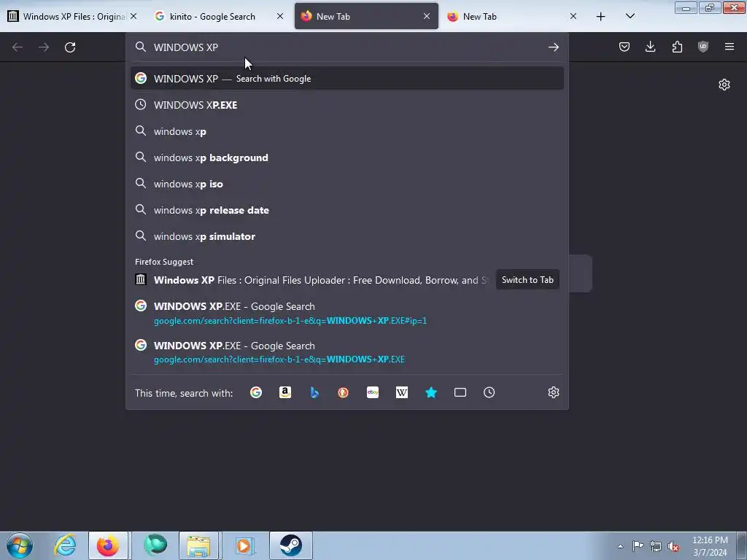Open the Extensions menu
The height and width of the screenshot is (560, 747).
pyautogui.click(x=677, y=47)
